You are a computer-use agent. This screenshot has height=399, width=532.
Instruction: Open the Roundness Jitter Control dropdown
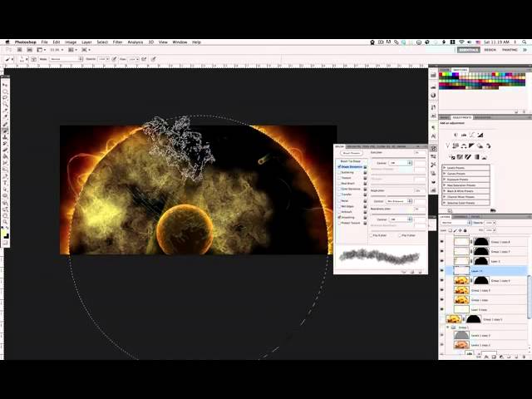click(x=401, y=219)
